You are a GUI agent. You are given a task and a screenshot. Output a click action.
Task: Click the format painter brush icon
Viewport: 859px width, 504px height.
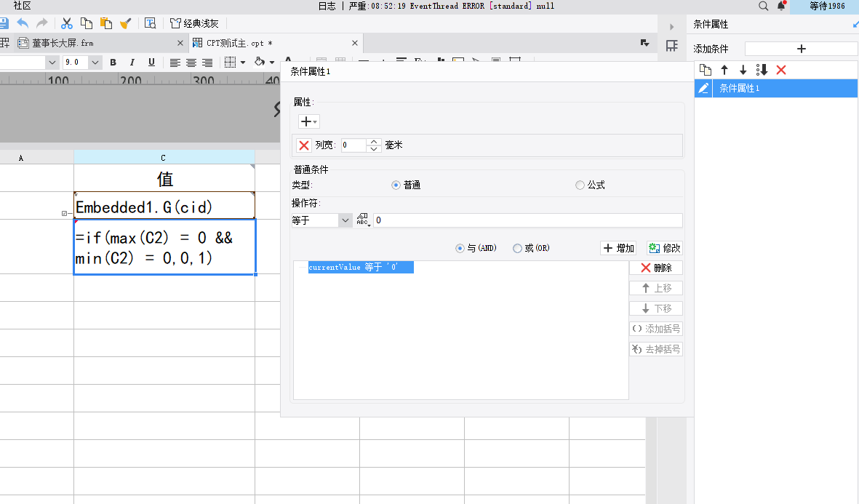tap(125, 23)
